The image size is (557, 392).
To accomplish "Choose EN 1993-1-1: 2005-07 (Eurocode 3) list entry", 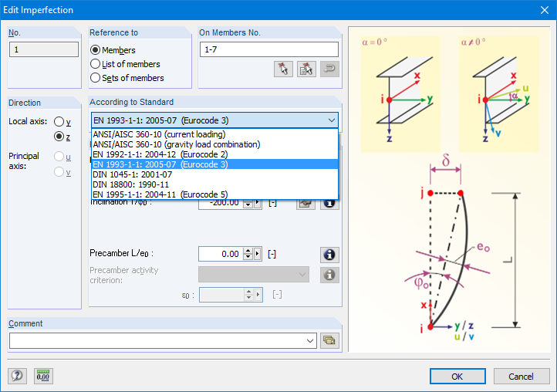I will 215,164.
